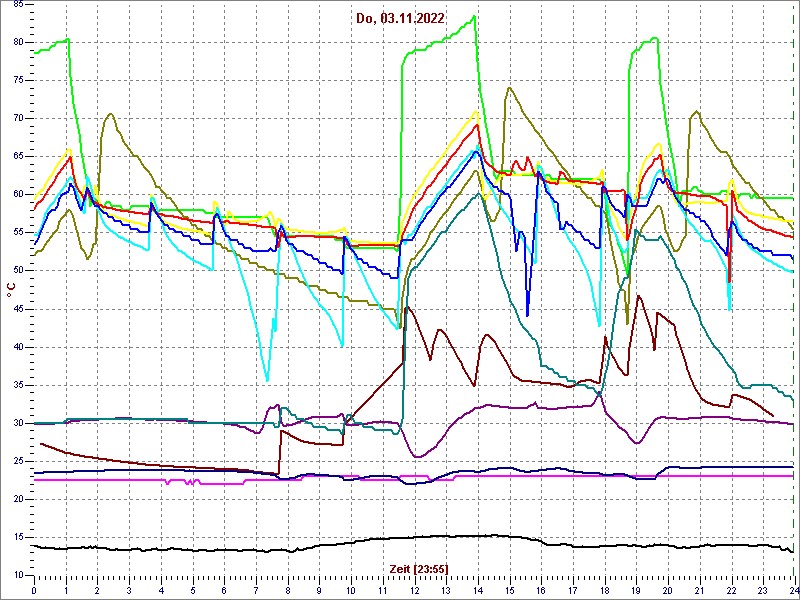Click the cyan curve minimum near 7 o'clock

click(x=267, y=381)
